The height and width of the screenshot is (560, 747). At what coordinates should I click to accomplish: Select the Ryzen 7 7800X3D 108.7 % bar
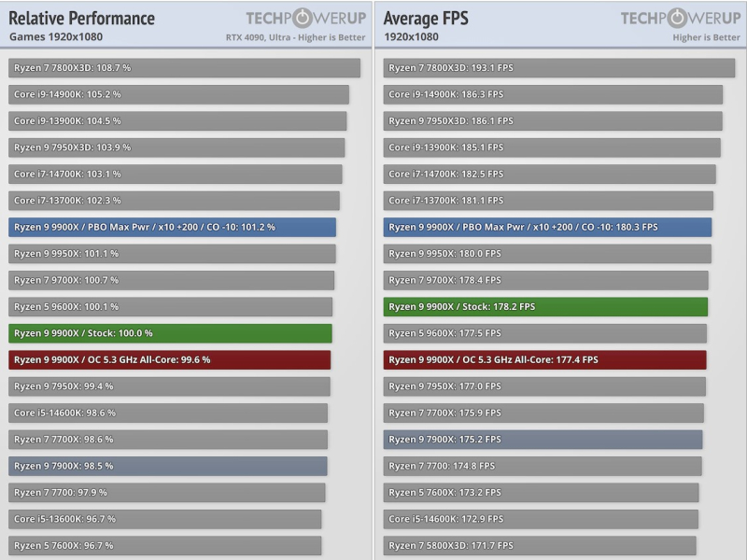click(x=184, y=68)
